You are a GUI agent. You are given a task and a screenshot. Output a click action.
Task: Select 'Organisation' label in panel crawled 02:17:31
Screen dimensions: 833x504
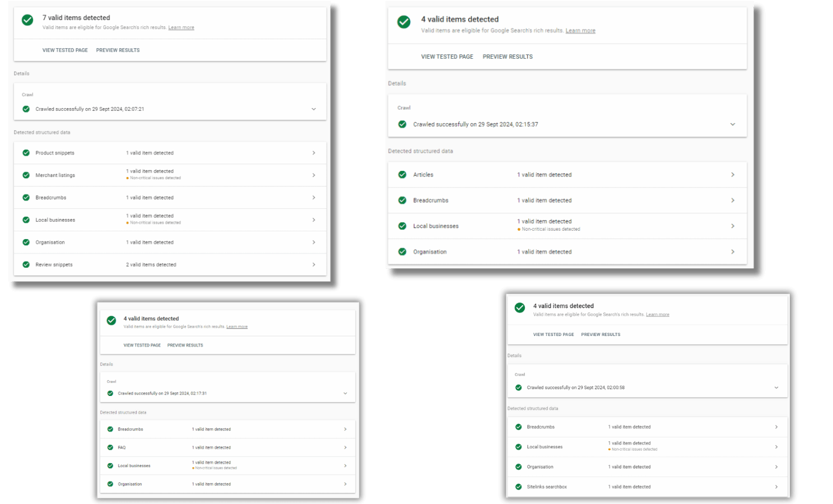click(x=130, y=484)
